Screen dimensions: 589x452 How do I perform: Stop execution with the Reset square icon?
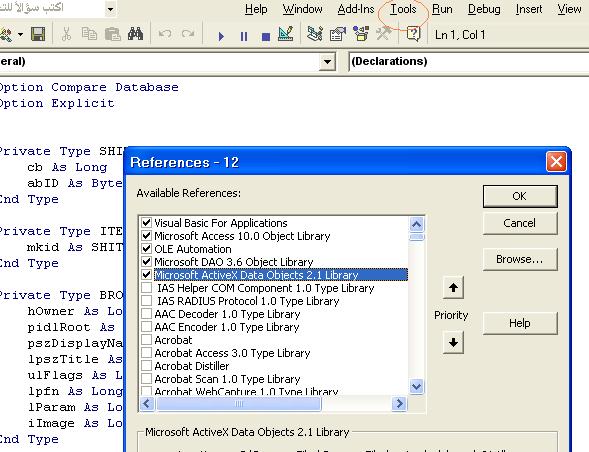266,36
